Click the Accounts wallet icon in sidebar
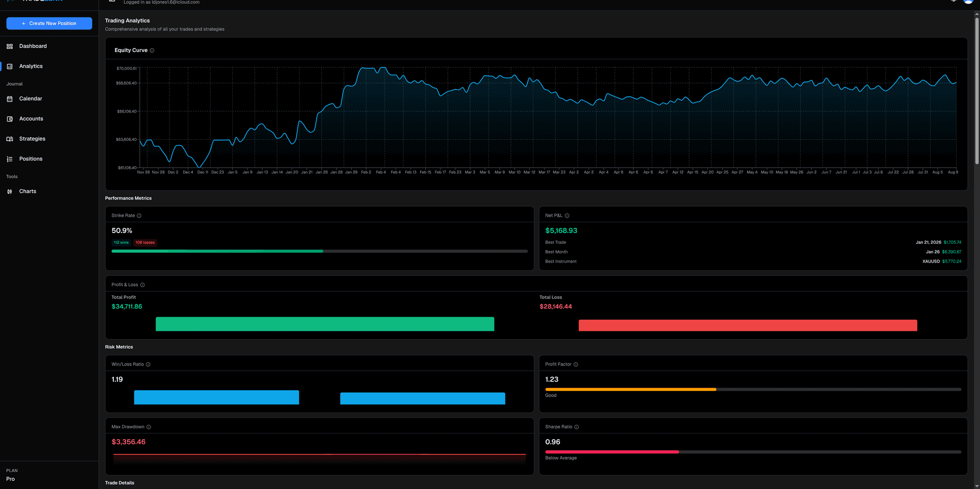Screen dimensions: 980x489 click(10, 119)
